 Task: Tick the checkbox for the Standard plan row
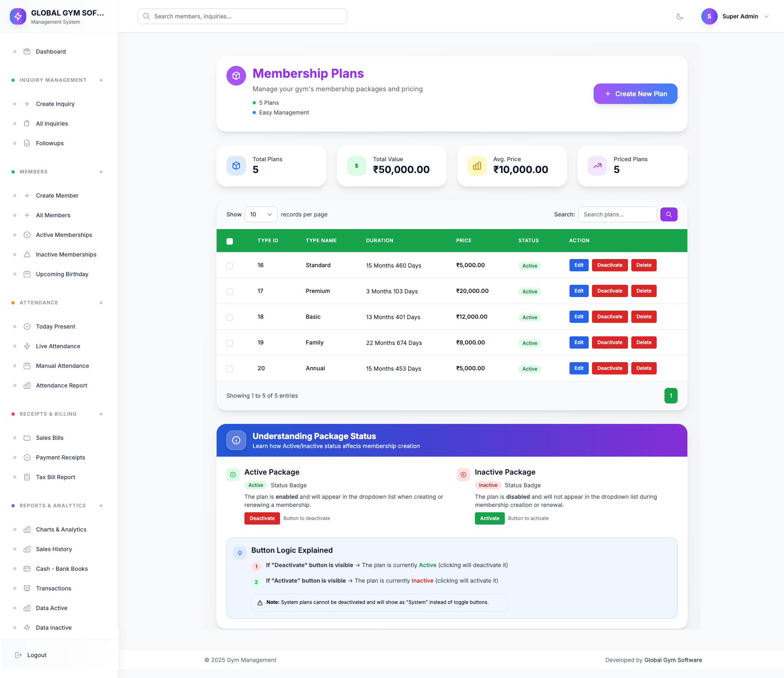point(230,266)
